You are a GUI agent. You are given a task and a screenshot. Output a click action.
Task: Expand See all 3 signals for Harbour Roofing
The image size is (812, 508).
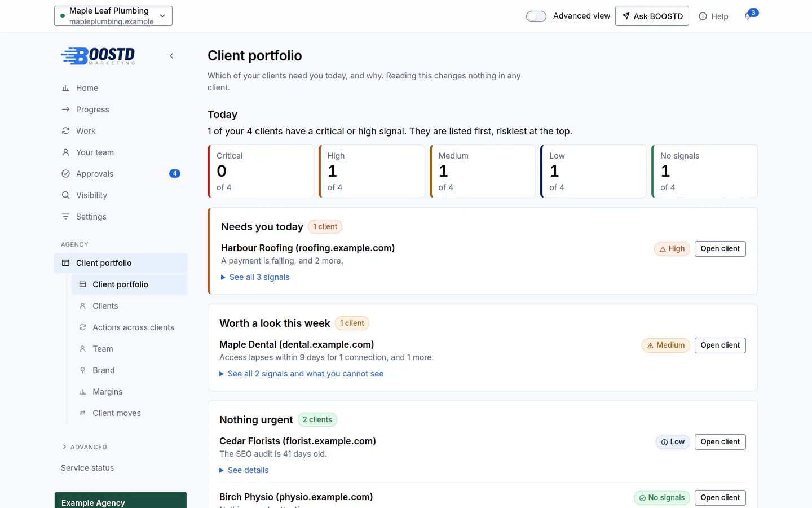tap(255, 277)
